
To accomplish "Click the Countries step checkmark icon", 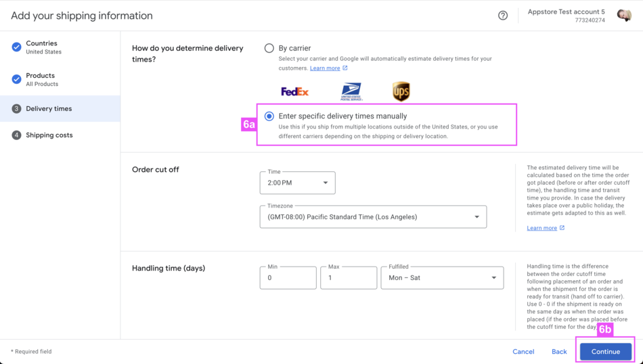I will pyautogui.click(x=16, y=47).
